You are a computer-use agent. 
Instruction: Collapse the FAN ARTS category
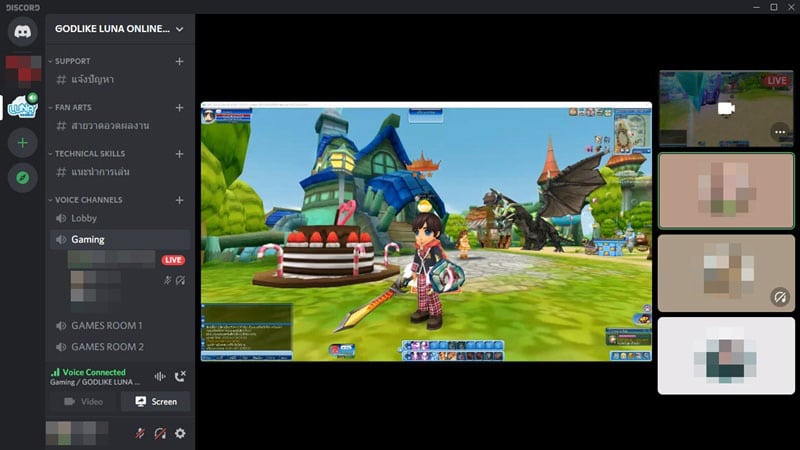[70, 108]
